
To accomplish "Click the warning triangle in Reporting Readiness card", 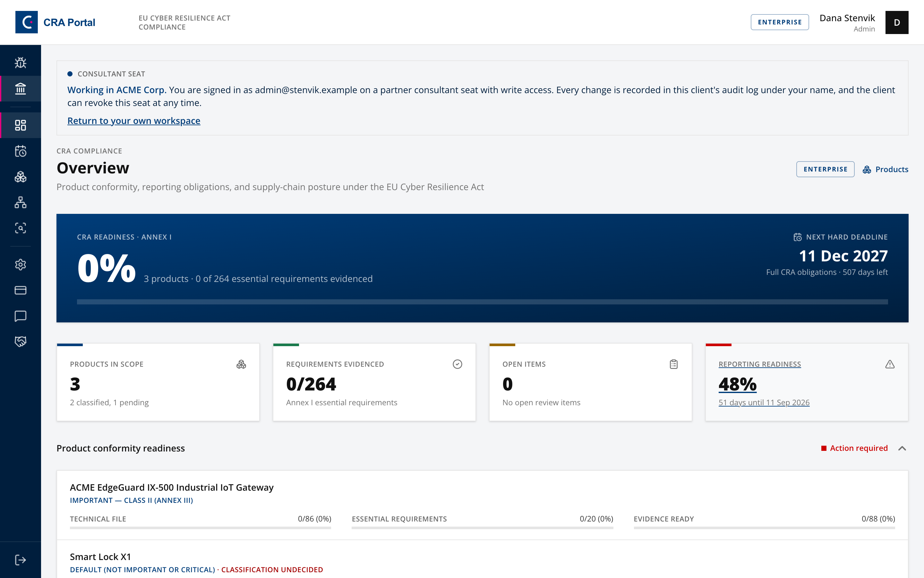I will tap(890, 364).
